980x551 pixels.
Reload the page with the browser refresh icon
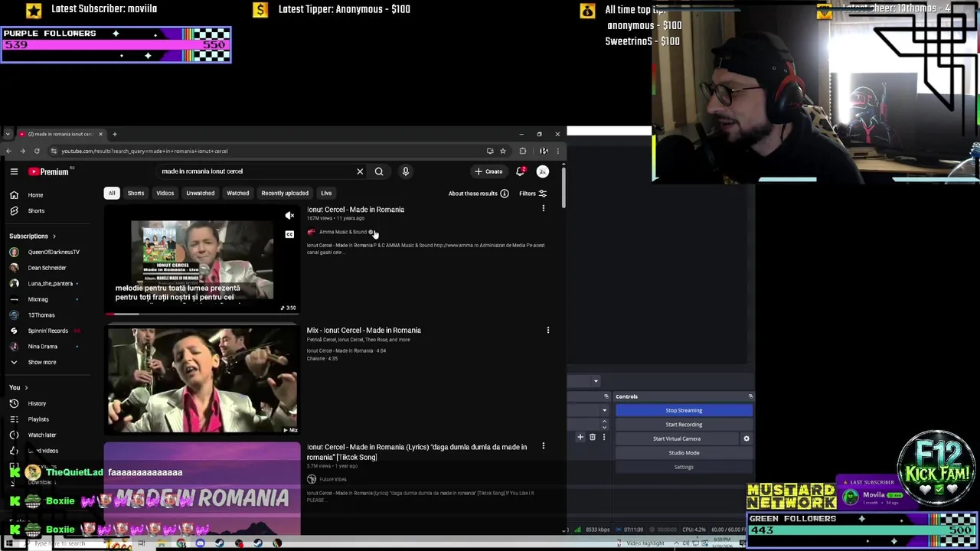pos(36,151)
